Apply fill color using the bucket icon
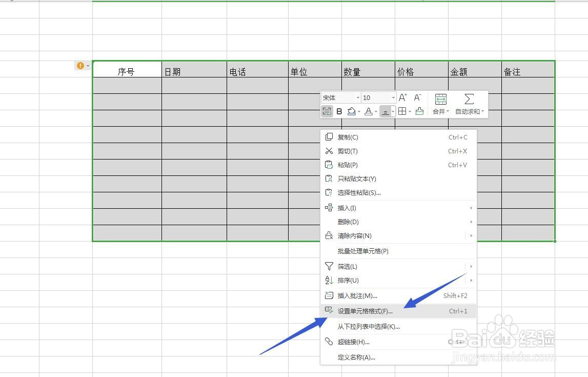This screenshot has width=588, height=377. point(352,111)
